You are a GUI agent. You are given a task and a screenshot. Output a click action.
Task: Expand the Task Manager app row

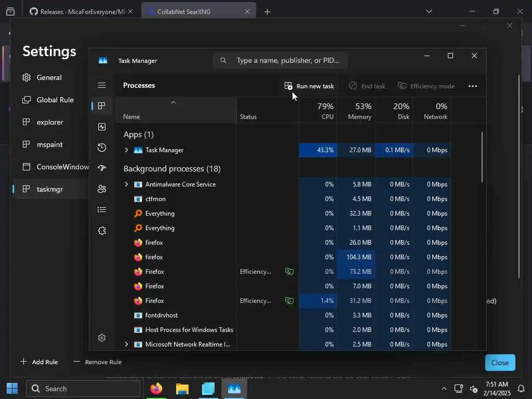pos(127,150)
